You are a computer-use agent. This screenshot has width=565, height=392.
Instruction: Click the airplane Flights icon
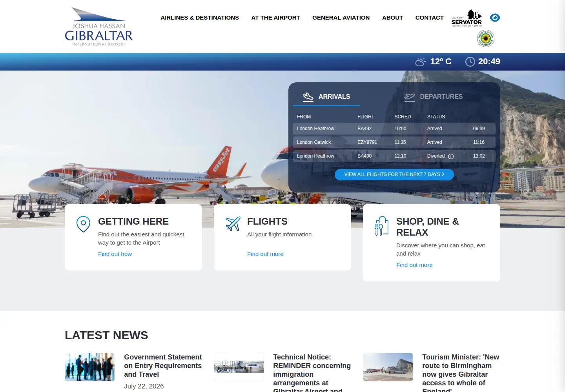pyautogui.click(x=233, y=224)
